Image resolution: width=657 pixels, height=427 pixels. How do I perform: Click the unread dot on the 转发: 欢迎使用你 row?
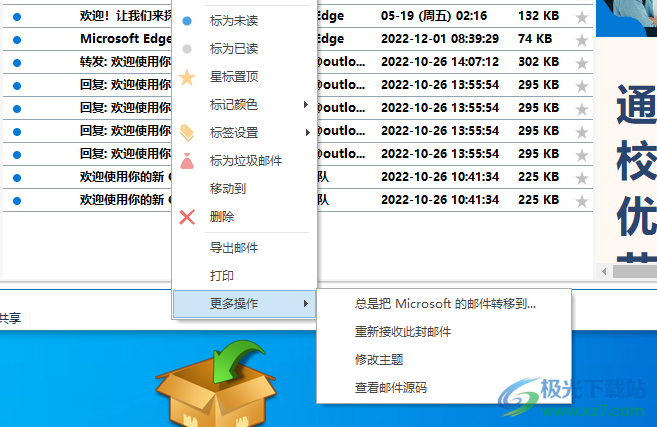[17, 63]
